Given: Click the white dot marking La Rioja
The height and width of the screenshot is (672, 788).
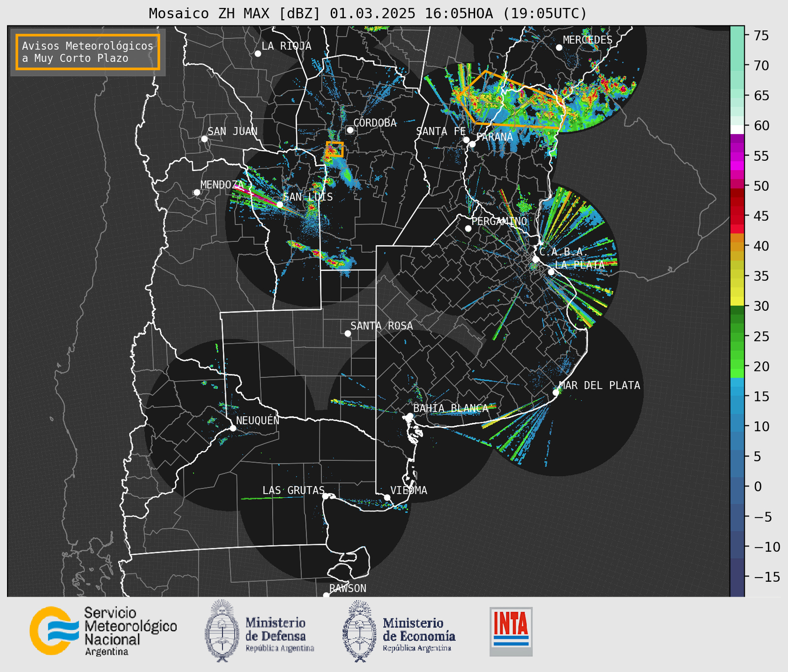Looking at the screenshot, I should tap(258, 53).
